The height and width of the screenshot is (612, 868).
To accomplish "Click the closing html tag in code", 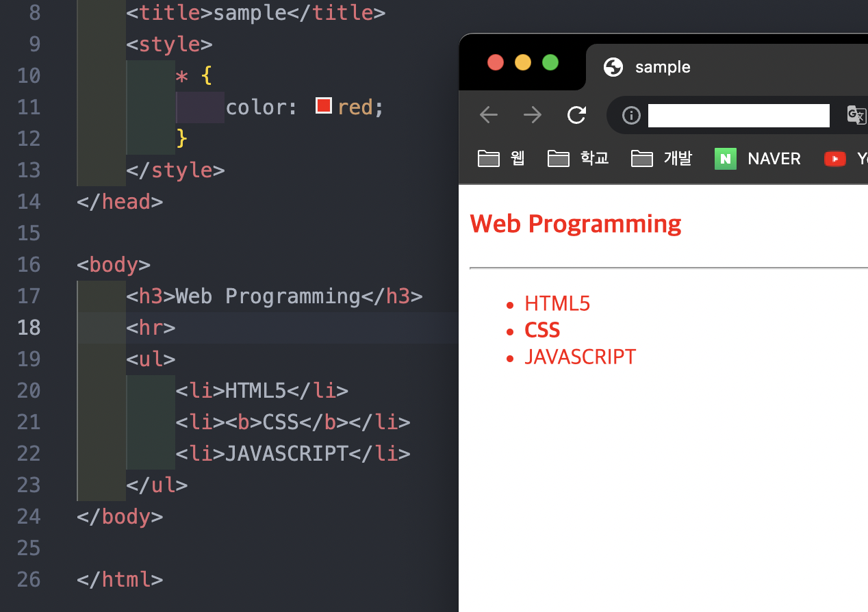I will pyautogui.click(x=120, y=580).
